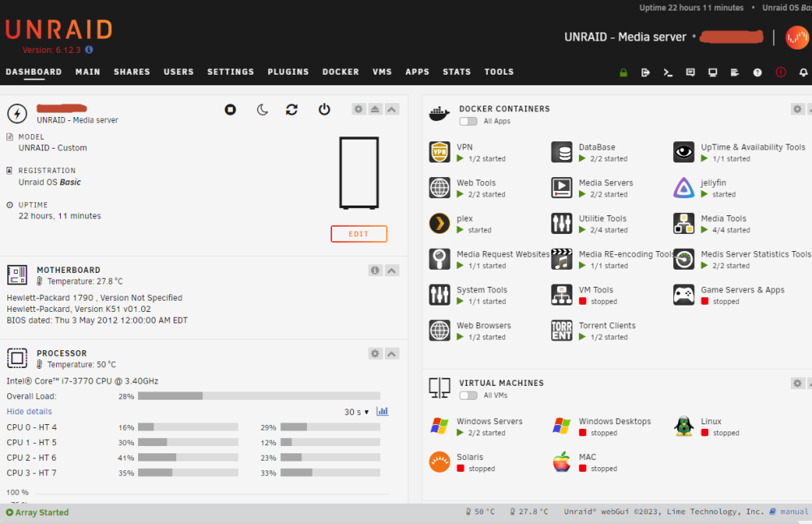Open CPU chart graph icon

pos(382,411)
